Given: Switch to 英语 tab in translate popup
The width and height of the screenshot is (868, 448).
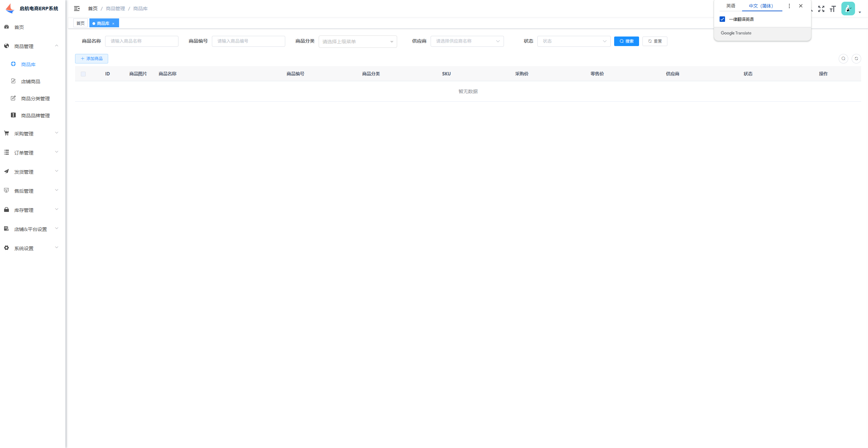Looking at the screenshot, I should [x=730, y=6].
